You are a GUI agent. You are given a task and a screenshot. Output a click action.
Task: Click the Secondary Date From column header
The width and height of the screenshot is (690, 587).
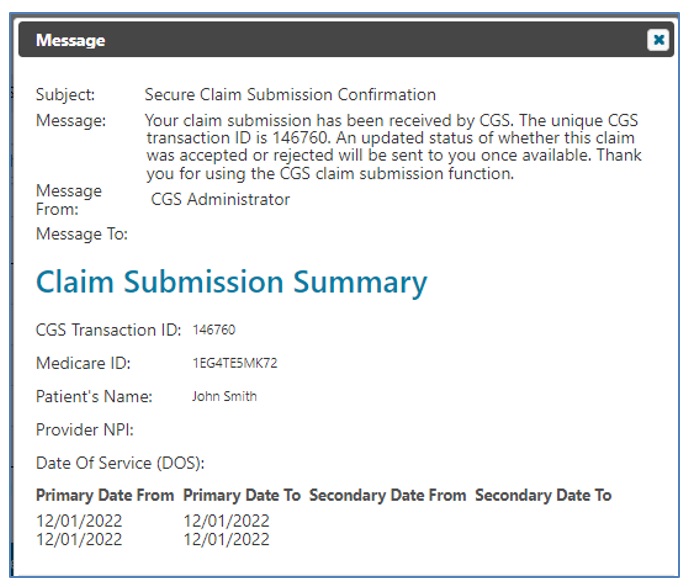coord(388,495)
